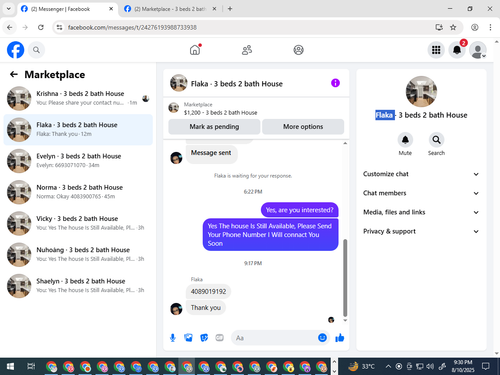Click the Flaka header profile thumbnail
Screen dimensions: 500x375
click(179, 83)
